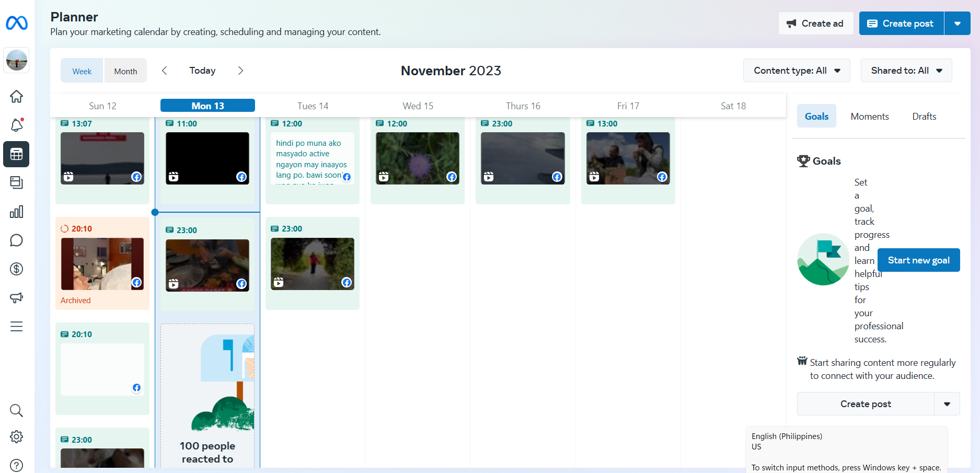Open the profile avatar in sidebar

click(x=17, y=60)
